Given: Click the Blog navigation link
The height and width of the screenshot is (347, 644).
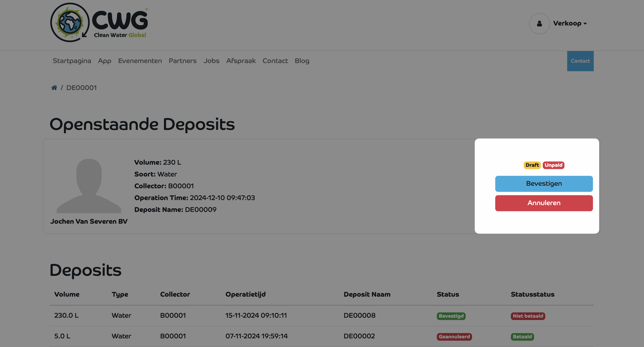Looking at the screenshot, I should tap(302, 61).
